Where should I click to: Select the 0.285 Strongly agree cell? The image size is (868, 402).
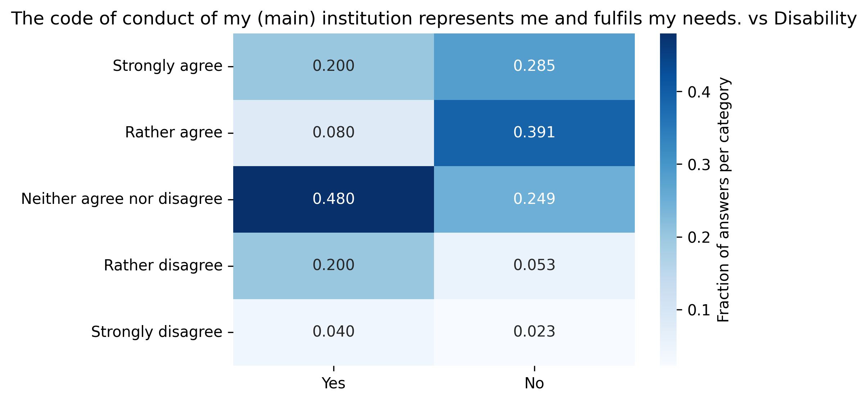coord(534,66)
